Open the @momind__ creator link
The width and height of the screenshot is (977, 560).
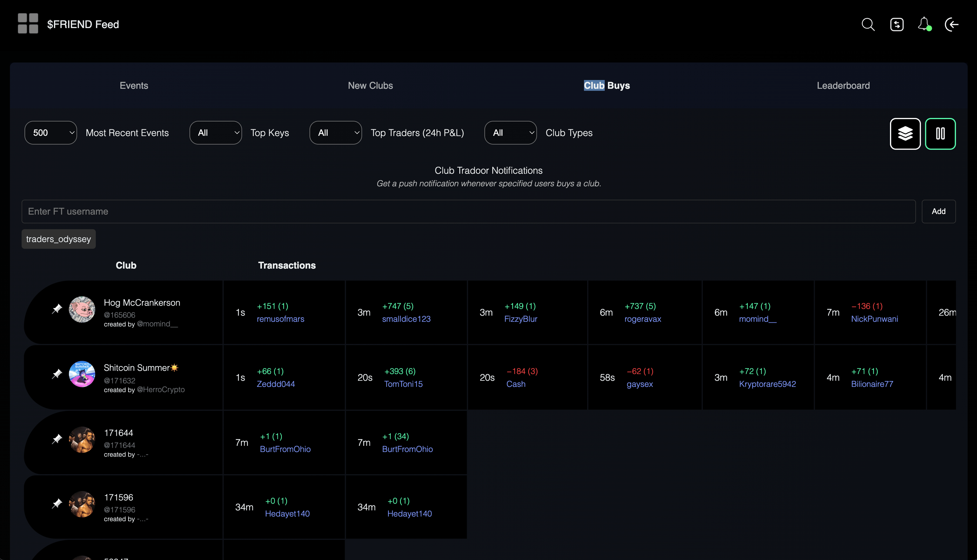pyautogui.click(x=157, y=324)
